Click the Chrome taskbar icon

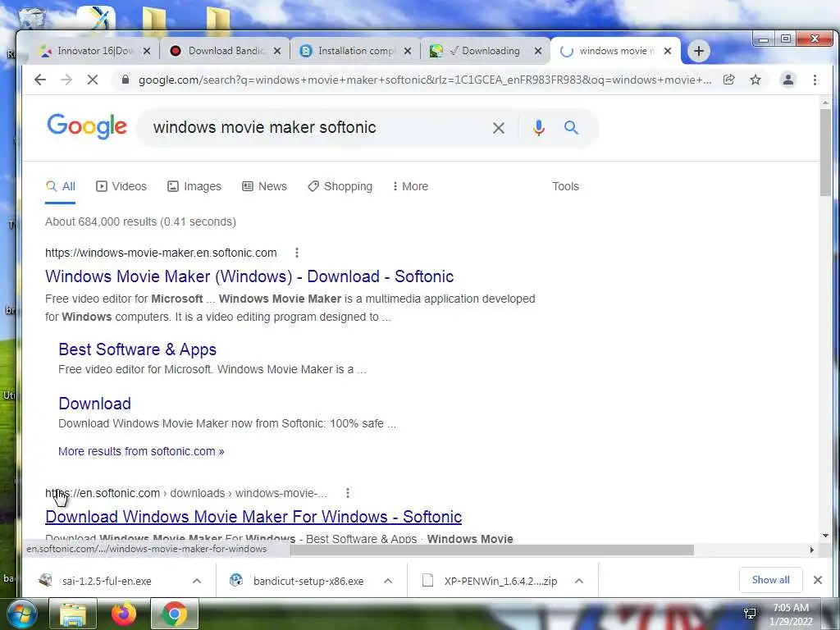[175, 614]
